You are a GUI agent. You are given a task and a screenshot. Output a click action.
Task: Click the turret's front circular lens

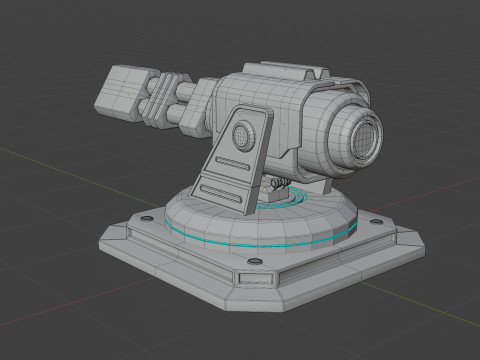tap(367, 138)
